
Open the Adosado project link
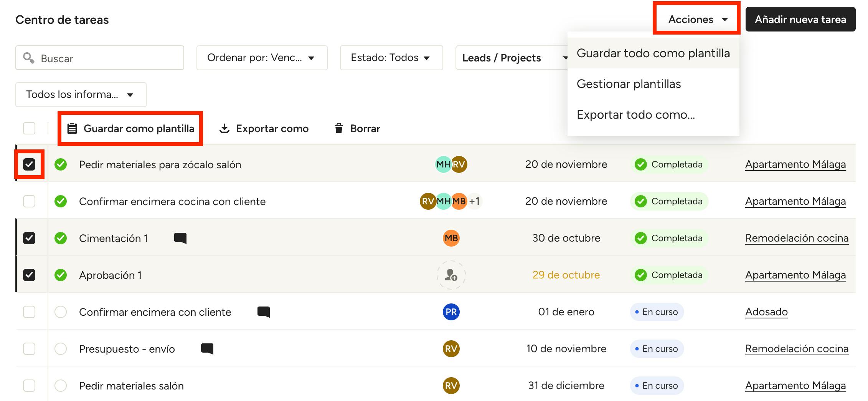click(766, 312)
